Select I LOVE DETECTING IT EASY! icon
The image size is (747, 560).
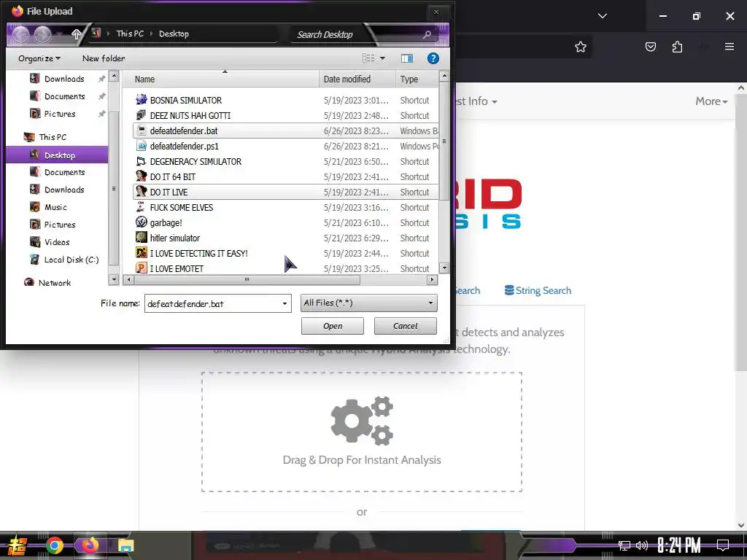tap(141, 253)
